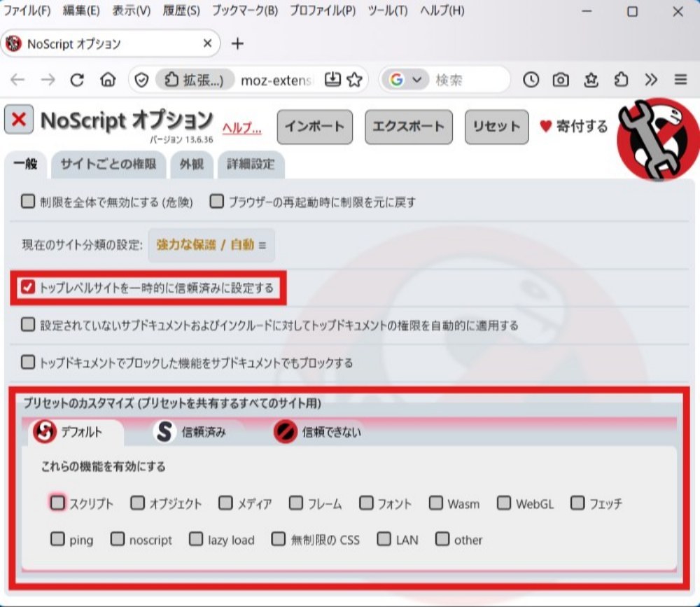
Task: Click the リセット button
Action: [496, 127]
